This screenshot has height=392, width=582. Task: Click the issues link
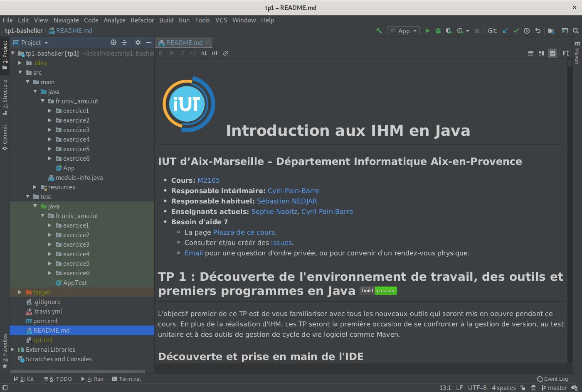tap(281, 243)
